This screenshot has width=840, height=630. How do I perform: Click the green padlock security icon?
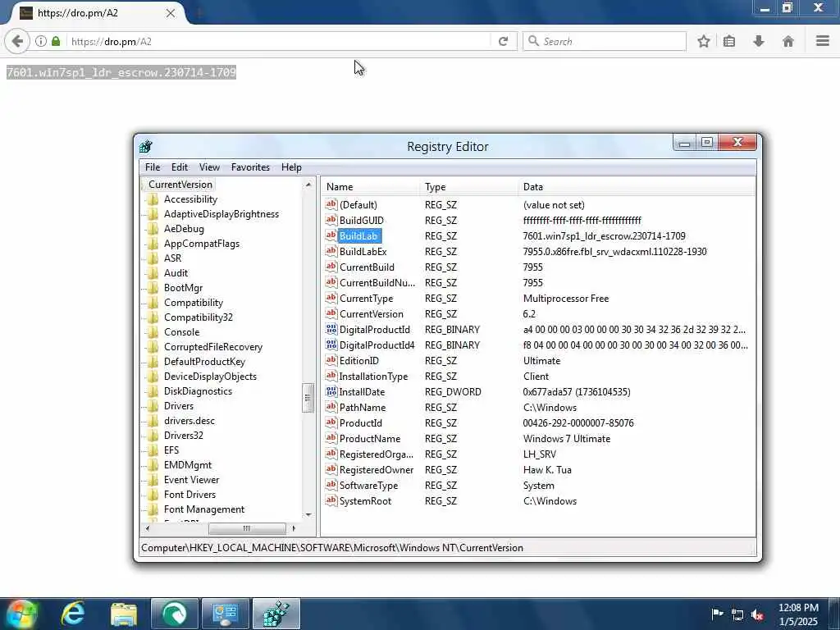56,41
